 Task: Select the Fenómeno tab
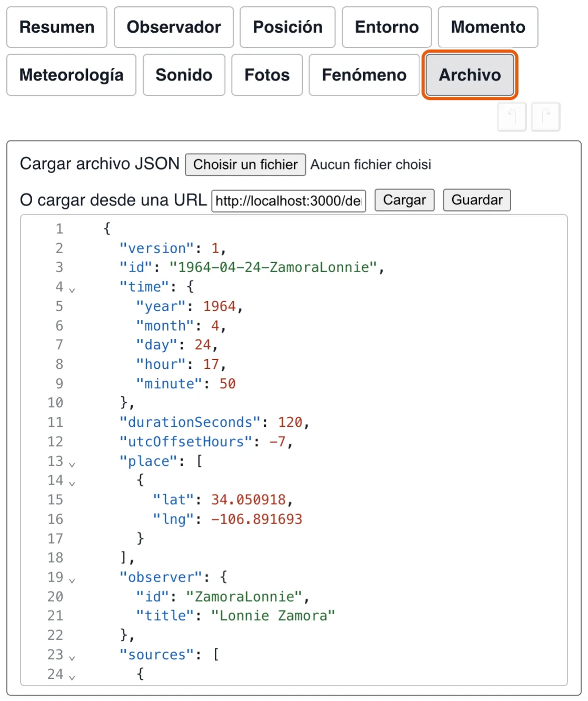(x=364, y=75)
